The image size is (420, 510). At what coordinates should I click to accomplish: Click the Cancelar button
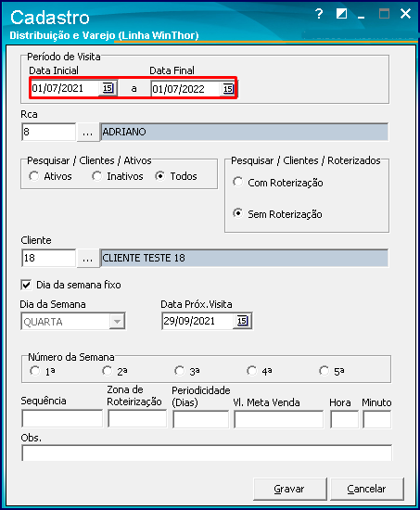coord(367,489)
